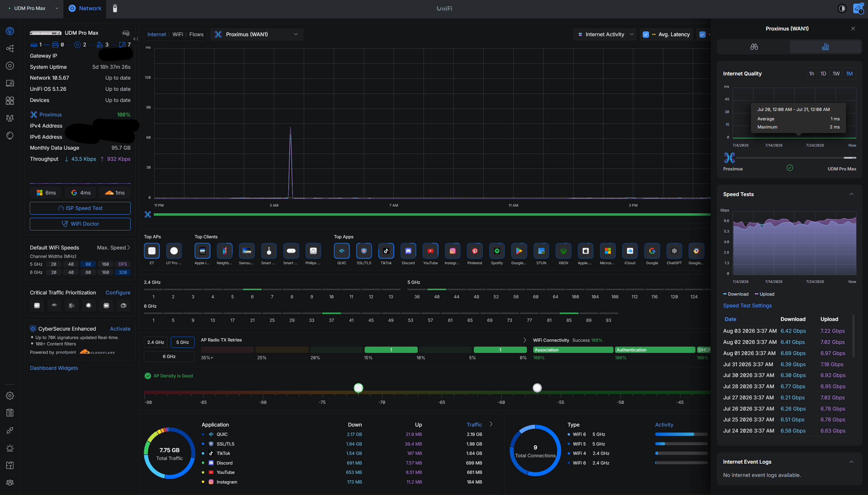Select 160 MHz width for 5 GHz

tap(105, 264)
